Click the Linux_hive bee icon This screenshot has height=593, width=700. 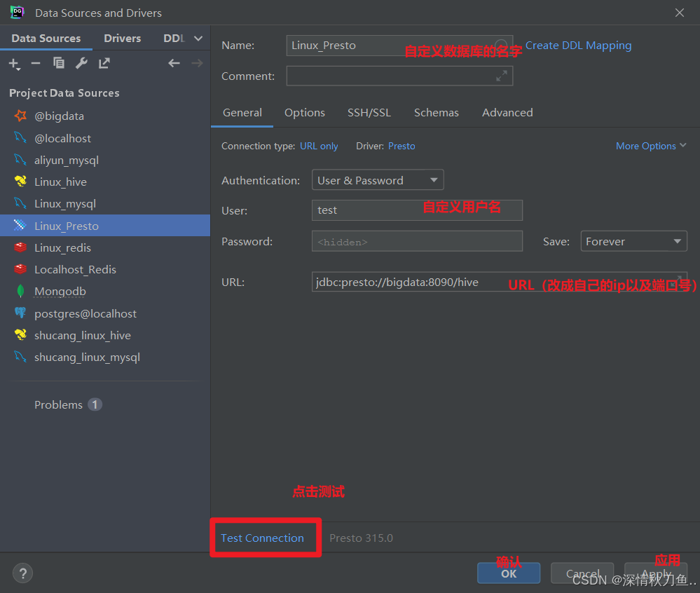click(x=20, y=182)
